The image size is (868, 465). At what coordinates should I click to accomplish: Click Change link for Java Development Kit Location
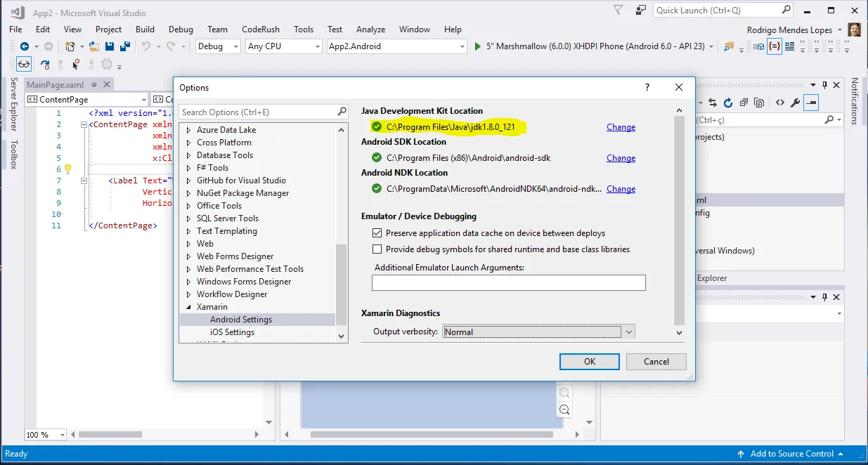[x=621, y=127]
